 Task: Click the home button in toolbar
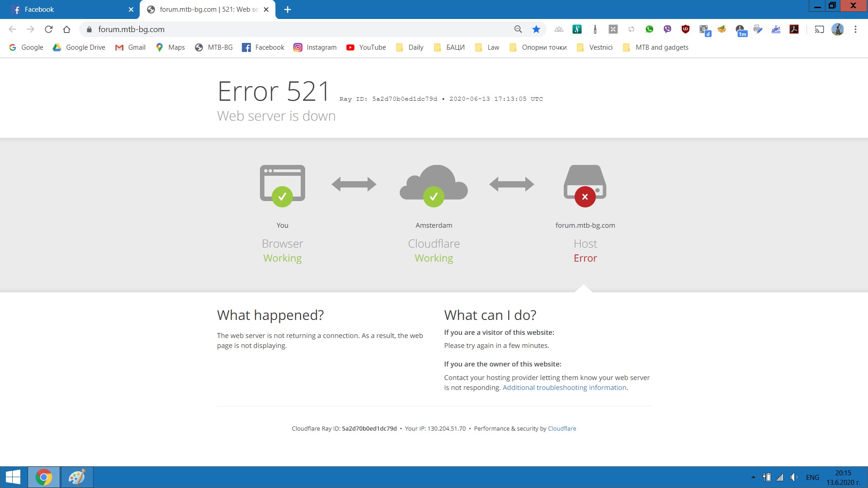pos(67,29)
